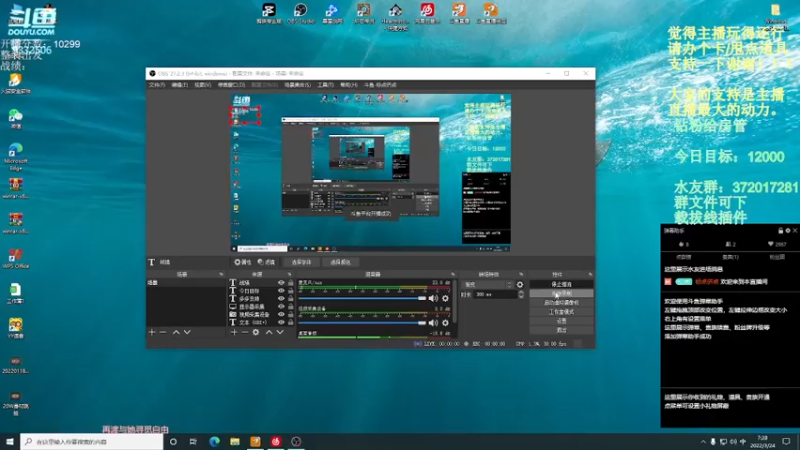Open the 帮助(H) menu in OBS
Screen dimensions: 800x450
click(349, 85)
